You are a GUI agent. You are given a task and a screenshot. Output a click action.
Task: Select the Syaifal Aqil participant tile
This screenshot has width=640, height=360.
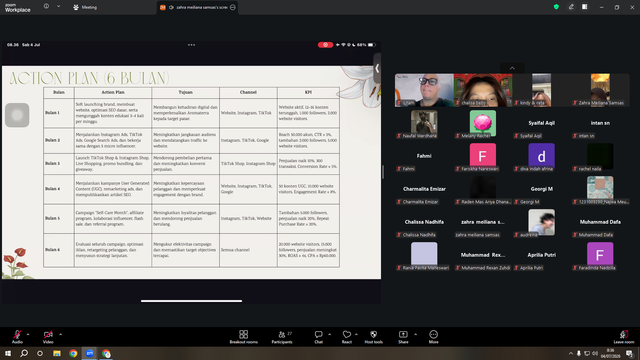(x=542, y=123)
